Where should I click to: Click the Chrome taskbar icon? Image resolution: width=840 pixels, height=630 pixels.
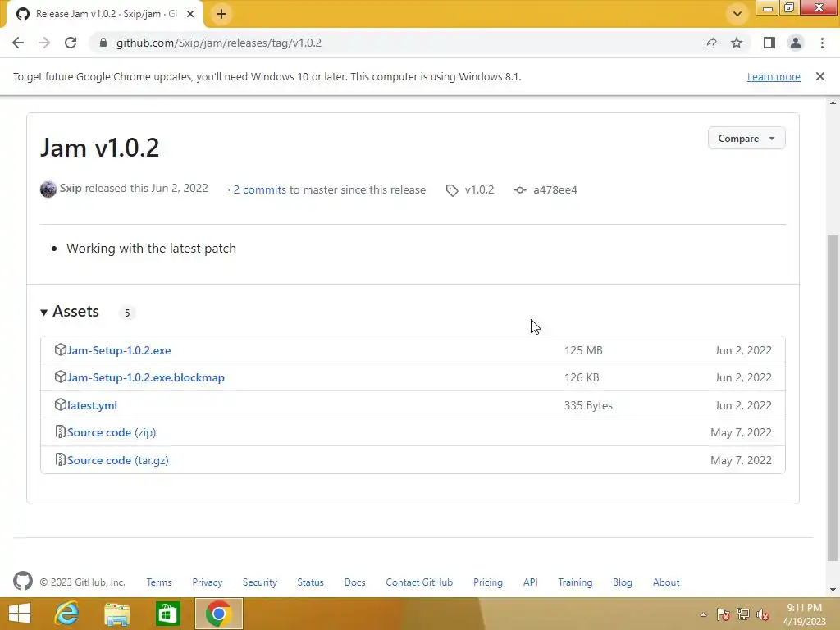(x=218, y=614)
